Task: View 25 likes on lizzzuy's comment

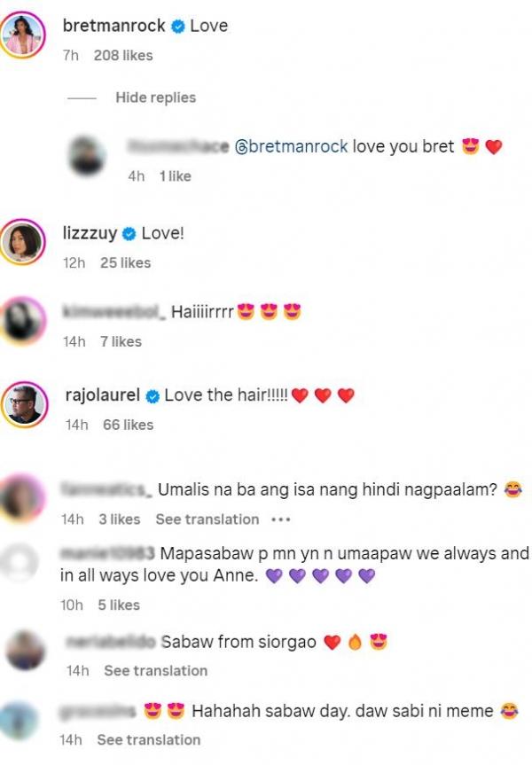Action: 125,263
